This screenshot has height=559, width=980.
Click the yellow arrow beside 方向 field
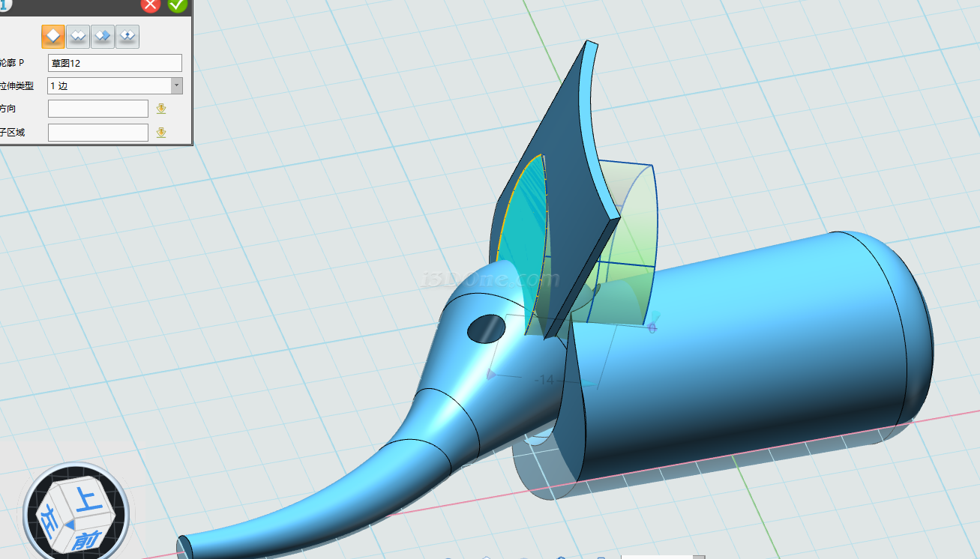coord(160,109)
